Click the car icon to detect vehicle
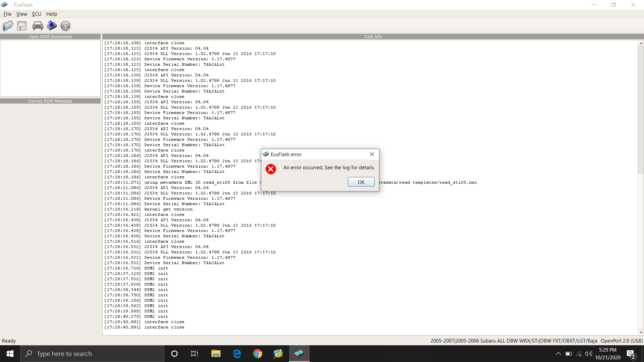 [38, 26]
